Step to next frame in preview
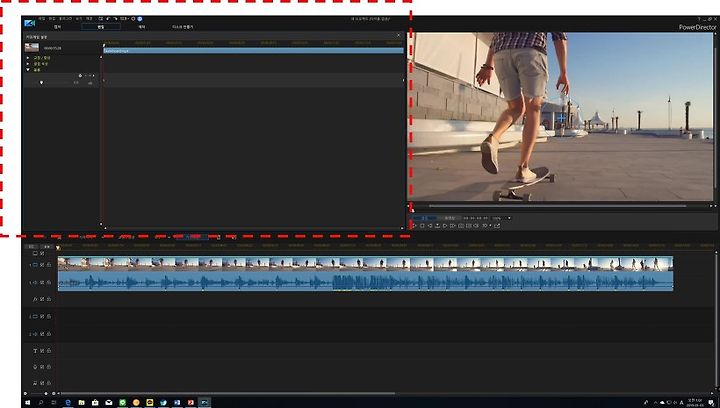This screenshot has height=408, width=720. point(445,226)
